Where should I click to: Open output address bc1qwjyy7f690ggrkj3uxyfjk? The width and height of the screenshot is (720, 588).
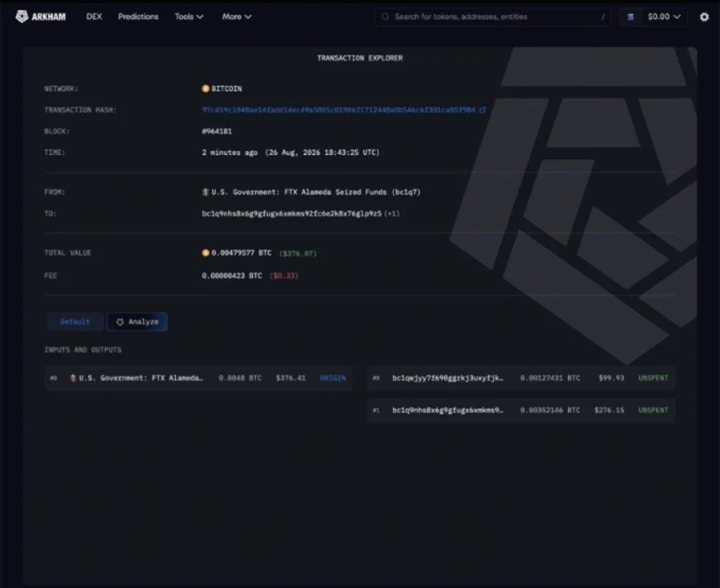[x=448, y=378]
